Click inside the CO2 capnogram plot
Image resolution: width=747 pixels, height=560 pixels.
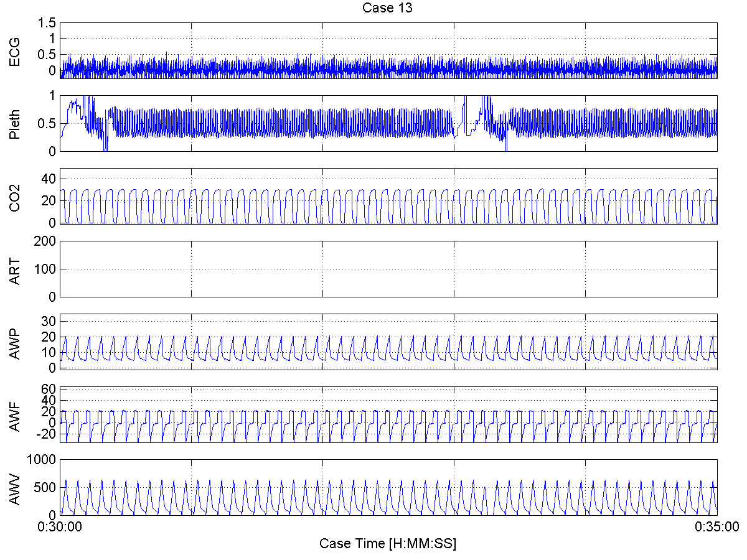(388, 196)
